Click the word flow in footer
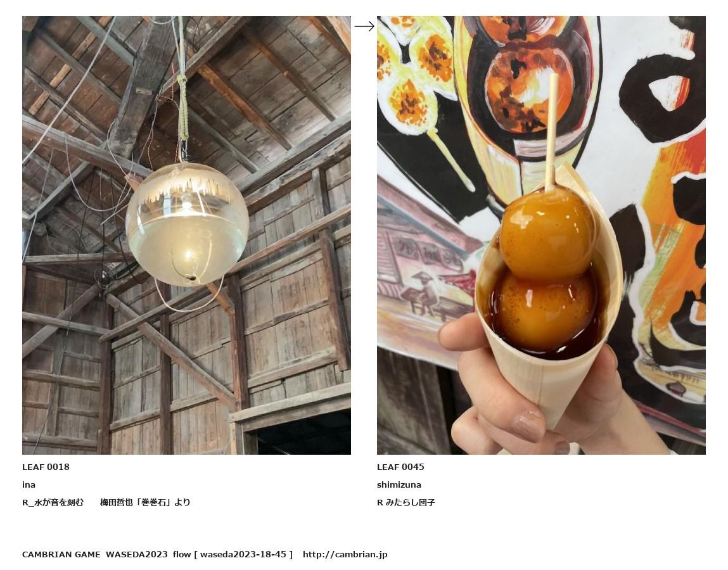This screenshot has width=728, height=570. (182, 554)
